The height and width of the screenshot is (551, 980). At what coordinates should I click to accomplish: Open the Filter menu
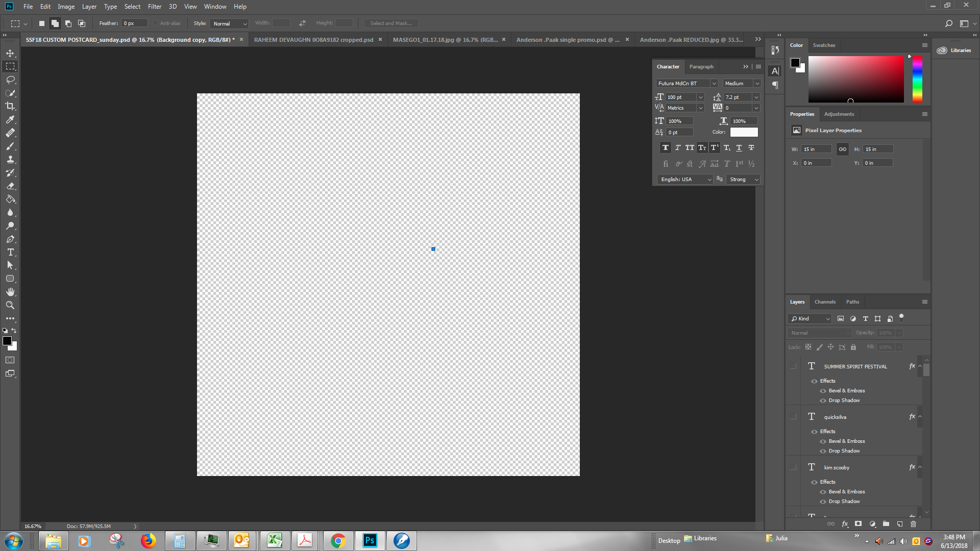pos(154,6)
